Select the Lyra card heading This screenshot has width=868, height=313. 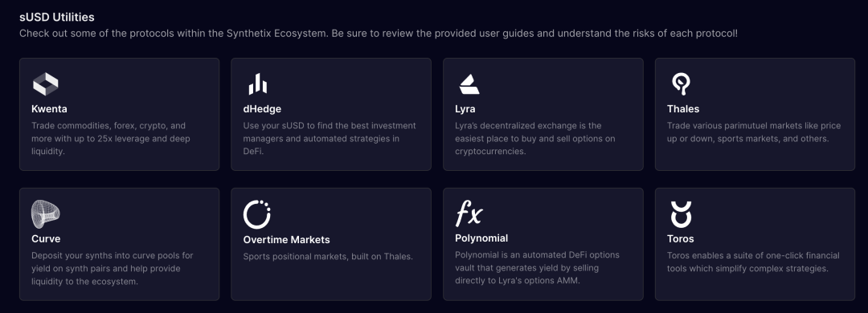[465, 109]
